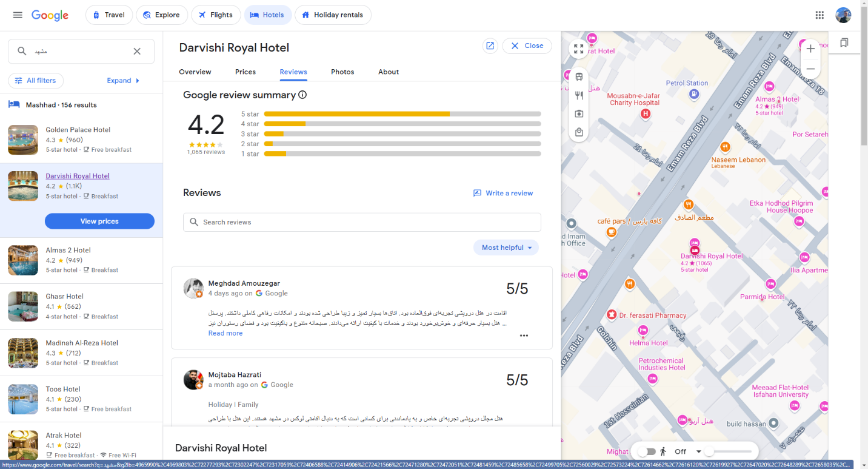
Task: Select Madinah Al-Reza Hotel from results
Action: pyautogui.click(x=81, y=353)
